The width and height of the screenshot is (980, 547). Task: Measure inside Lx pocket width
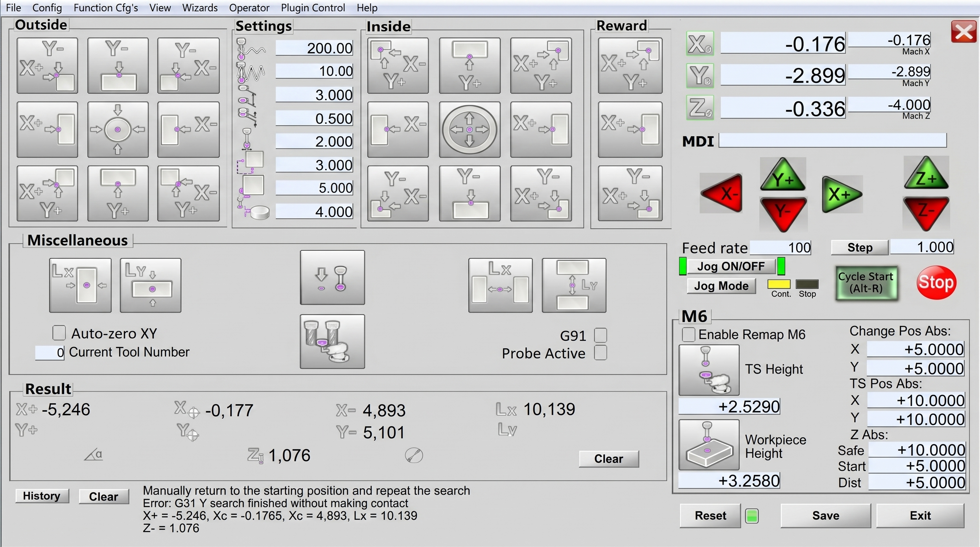point(500,285)
